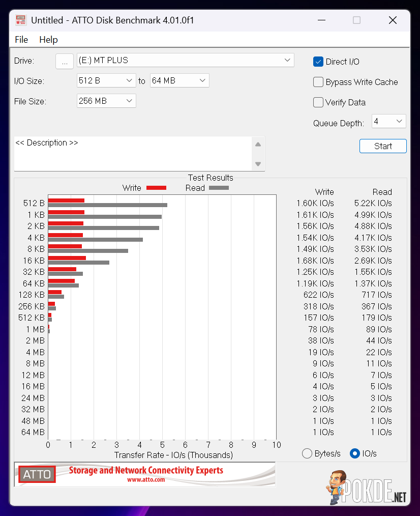Open the 512 B minimum I/O size dropdown
Screen dimensions: 420x516
(x=106, y=80)
